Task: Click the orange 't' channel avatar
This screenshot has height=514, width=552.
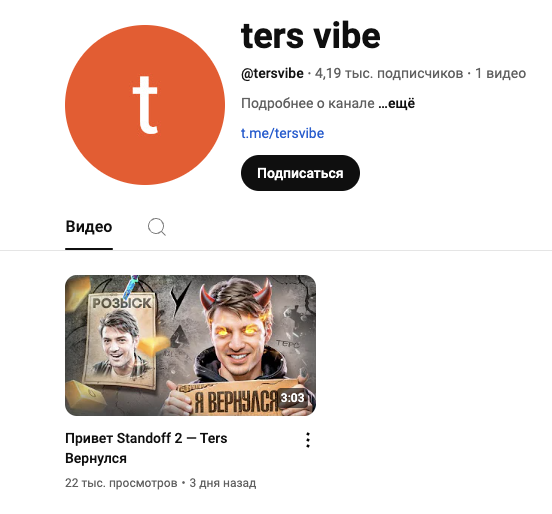Action: [145, 105]
